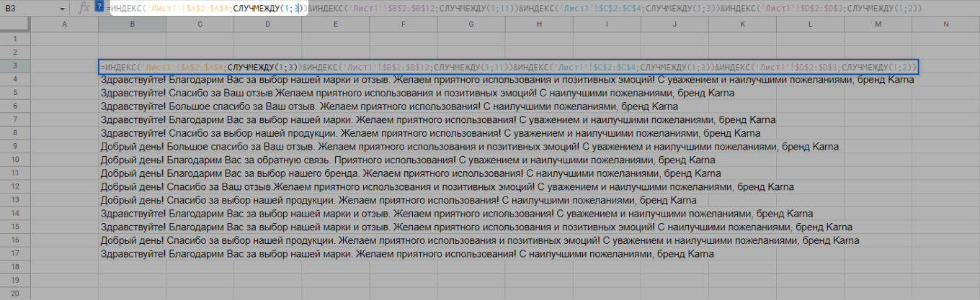This screenshot has height=300, width=980.
Task: Select column D header
Action: point(267,25)
